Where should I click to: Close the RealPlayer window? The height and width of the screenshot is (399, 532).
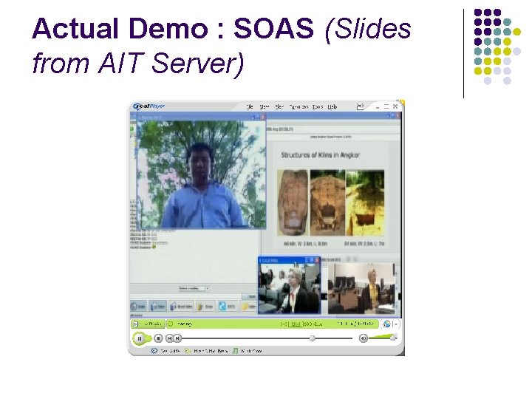click(395, 106)
